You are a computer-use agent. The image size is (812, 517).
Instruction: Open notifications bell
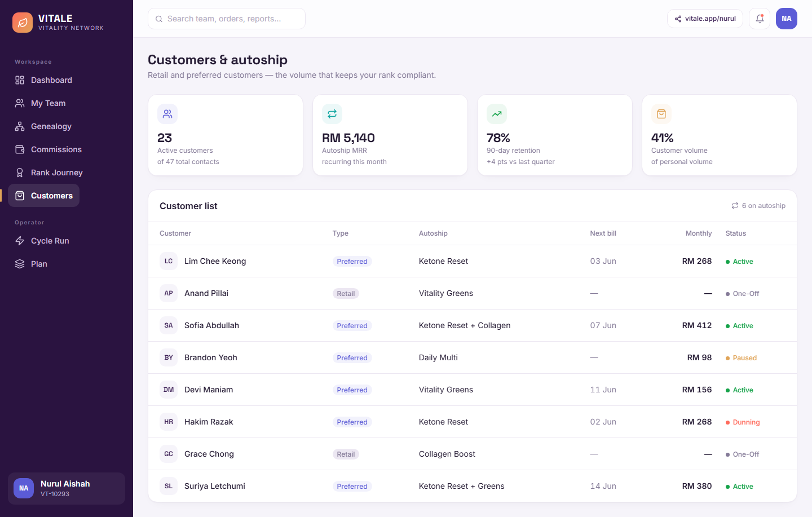760,19
